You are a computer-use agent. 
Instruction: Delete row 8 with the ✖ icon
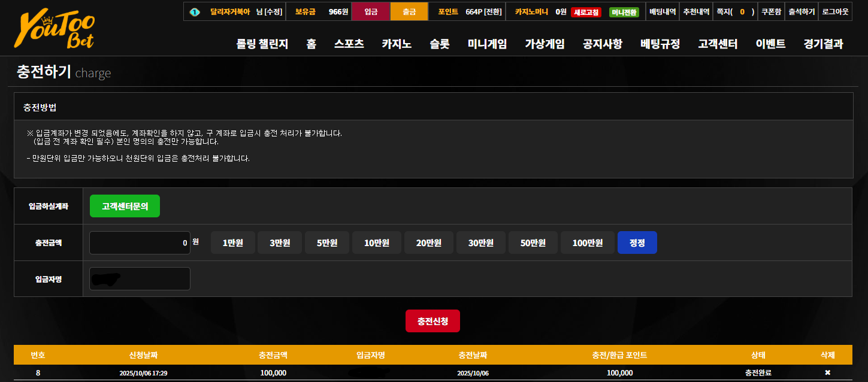pyautogui.click(x=827, y=372)
